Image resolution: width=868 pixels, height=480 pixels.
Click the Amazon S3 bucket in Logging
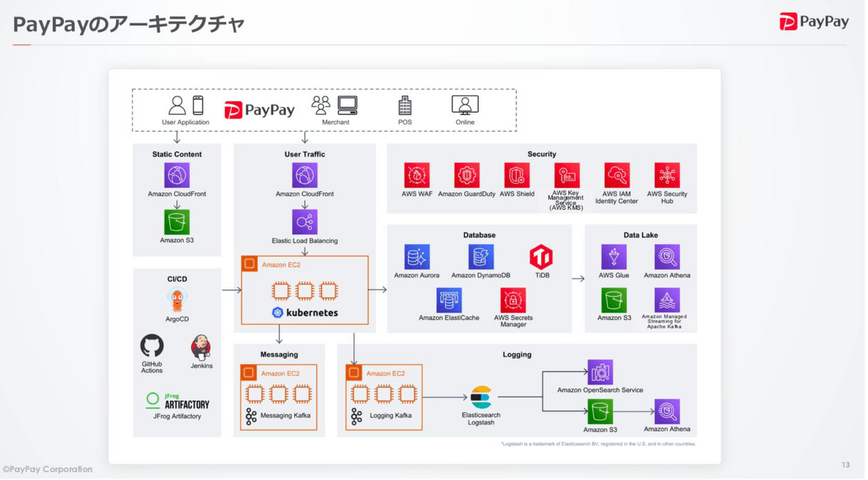pos(600,412)
